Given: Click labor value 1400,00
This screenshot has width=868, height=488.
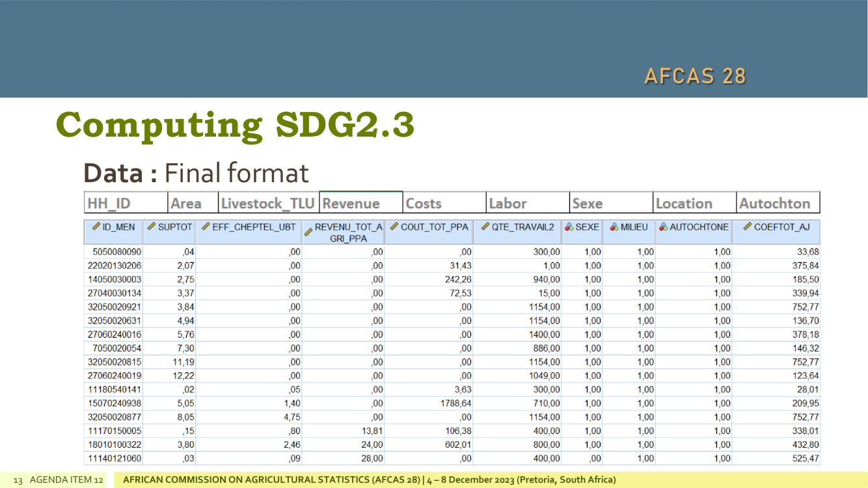Looking at the screenshot, I should click(x=544, y=334).
